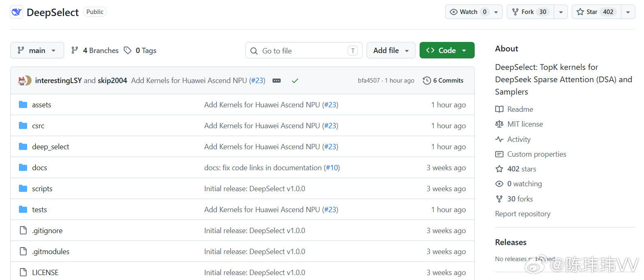Screen dimensions: 644x280
Task: Click the scripts folder icon
Action: click(x=23, y=189)
